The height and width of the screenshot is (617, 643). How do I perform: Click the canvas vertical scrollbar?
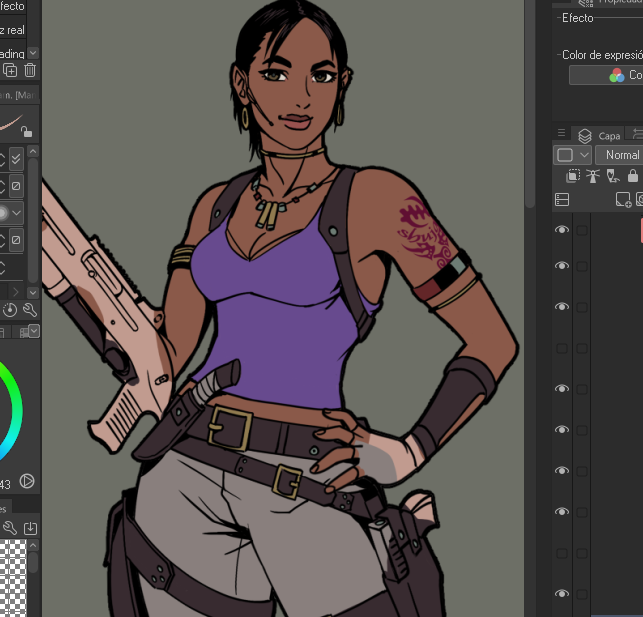point(530,102)
